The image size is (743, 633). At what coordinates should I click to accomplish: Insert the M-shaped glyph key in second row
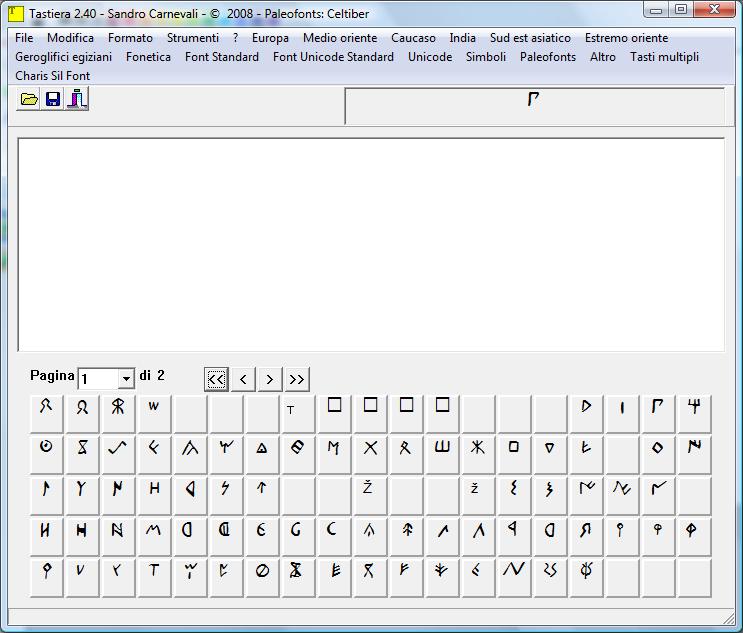(x=334, y=455)
